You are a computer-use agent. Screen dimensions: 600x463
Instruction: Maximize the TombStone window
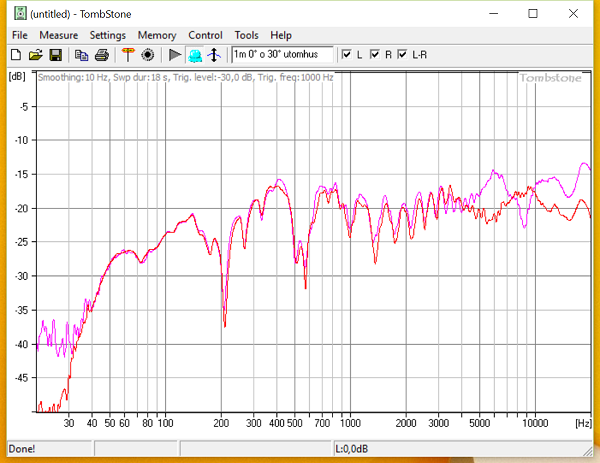pyautogui.click(x=533, y=14)
